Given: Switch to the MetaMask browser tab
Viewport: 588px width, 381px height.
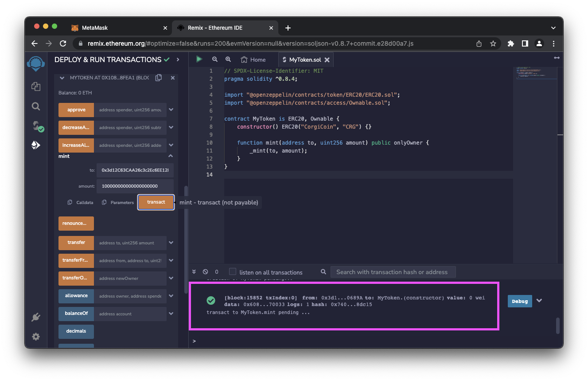Looking at the screenshot, I should 120,27.
